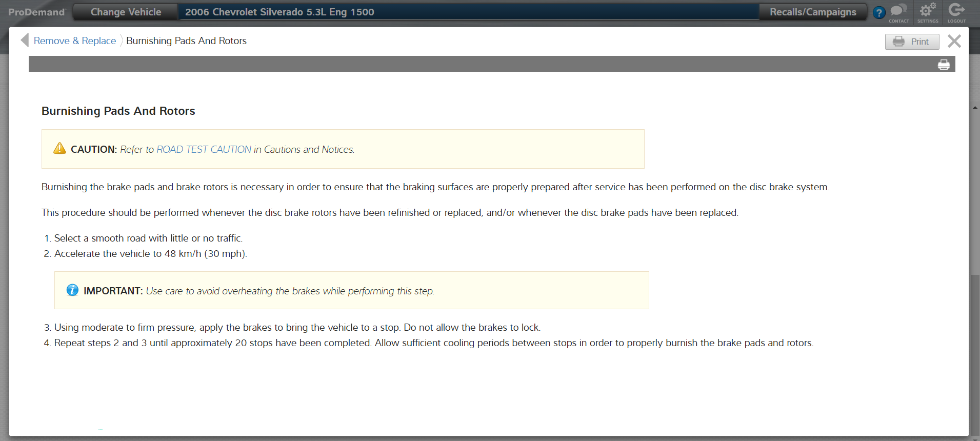980x441 pixels.
Task: Click the 2006 Chevrolet Silverado vehicle title
Action: [279, 12]
